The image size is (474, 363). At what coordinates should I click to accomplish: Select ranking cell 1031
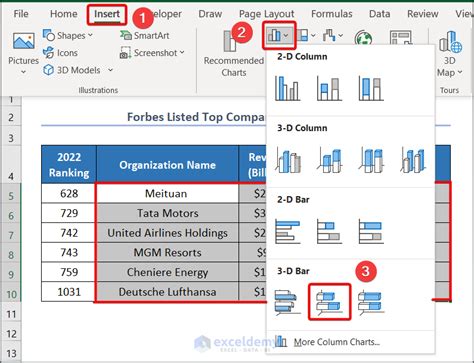69,292
